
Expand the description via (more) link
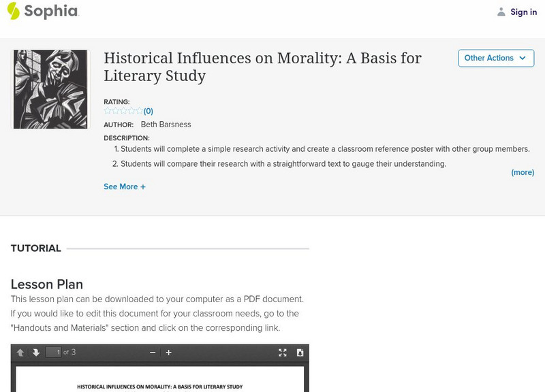(x=523, y=173)
